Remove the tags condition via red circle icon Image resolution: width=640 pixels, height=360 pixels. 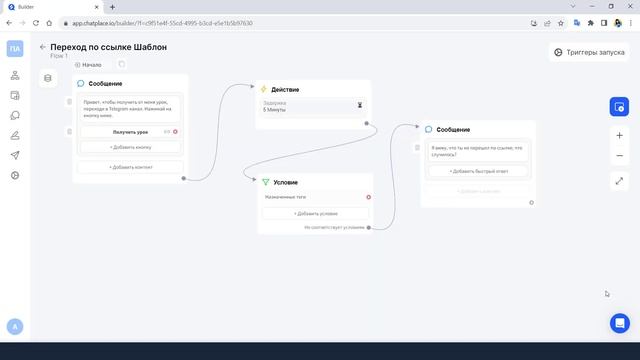pos(369,197)
